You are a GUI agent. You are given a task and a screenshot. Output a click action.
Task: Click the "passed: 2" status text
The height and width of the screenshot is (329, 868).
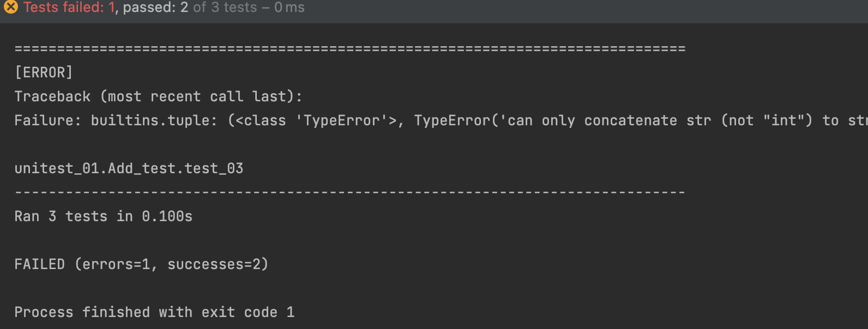click(x=155, y=7)
